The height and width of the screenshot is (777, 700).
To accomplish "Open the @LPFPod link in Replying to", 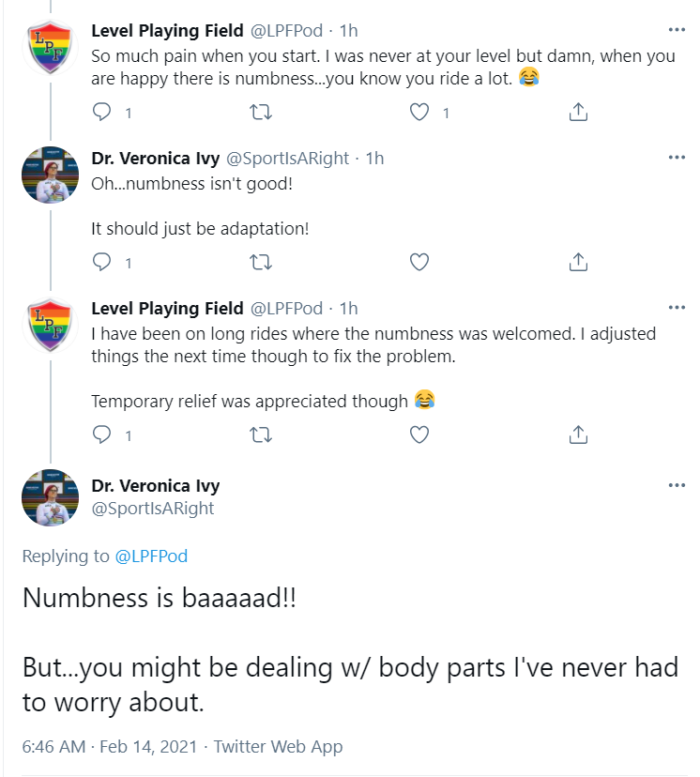I will (x=151, y=556).
